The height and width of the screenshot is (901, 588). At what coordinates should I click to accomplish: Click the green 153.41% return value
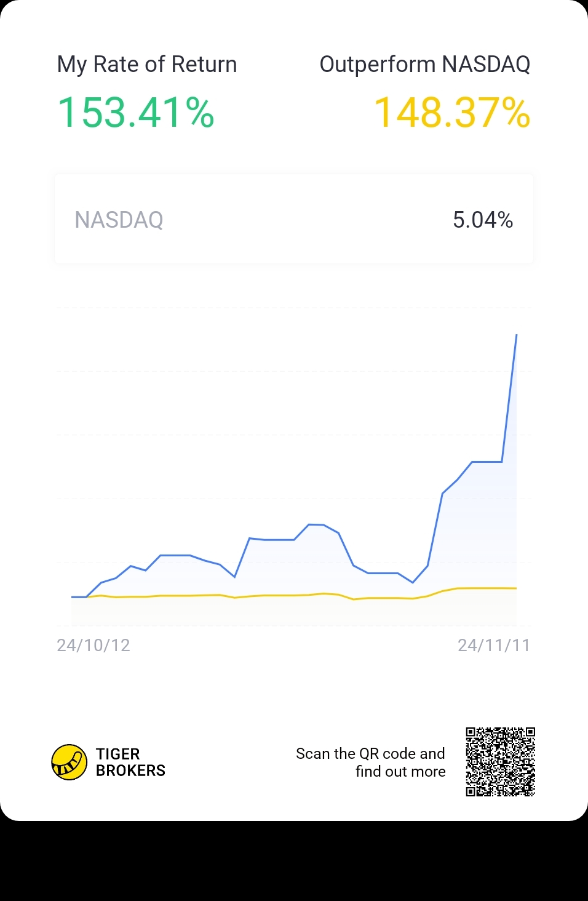[136, 113]
